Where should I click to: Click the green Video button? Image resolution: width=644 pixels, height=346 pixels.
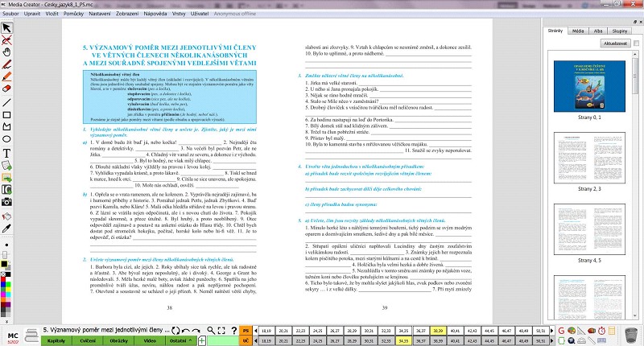click(x=150, y=340)
